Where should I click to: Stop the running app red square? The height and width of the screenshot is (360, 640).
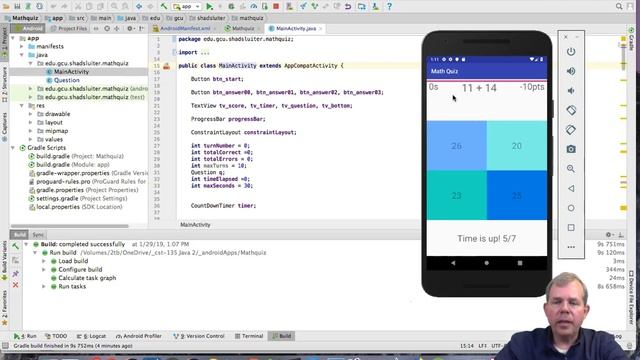[x=276, y=7]
